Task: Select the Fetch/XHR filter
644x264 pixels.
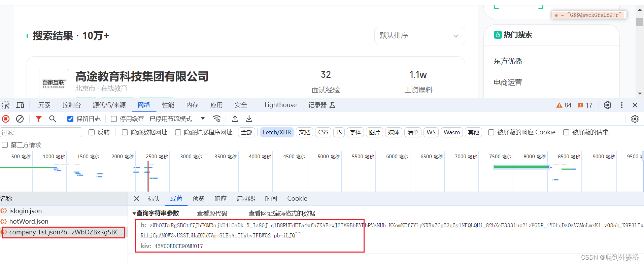Action: coord(277,132)
